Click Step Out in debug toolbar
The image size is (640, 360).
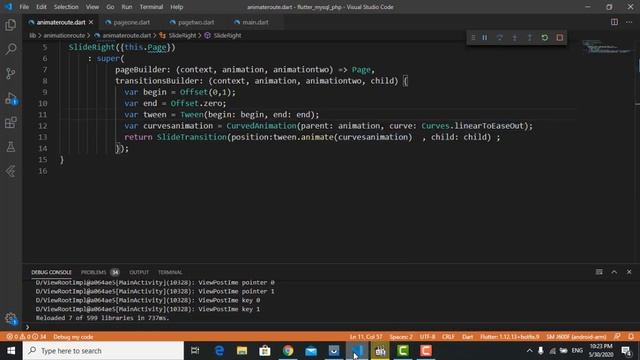point(529,38)
